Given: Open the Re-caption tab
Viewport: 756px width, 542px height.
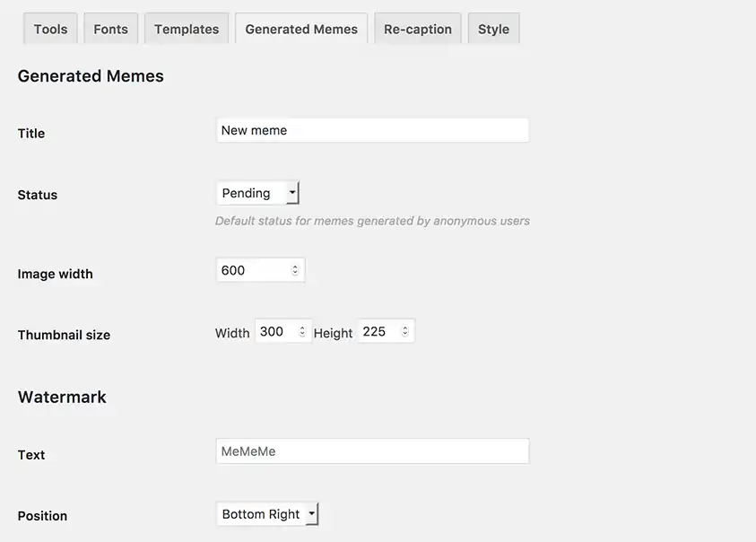Looking at the screenshot, I should coord(417,28).
